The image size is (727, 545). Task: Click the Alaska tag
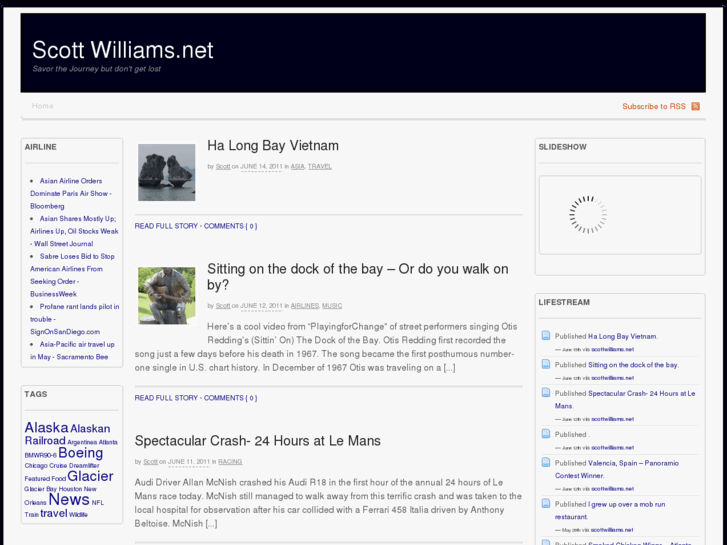(46, 427)
